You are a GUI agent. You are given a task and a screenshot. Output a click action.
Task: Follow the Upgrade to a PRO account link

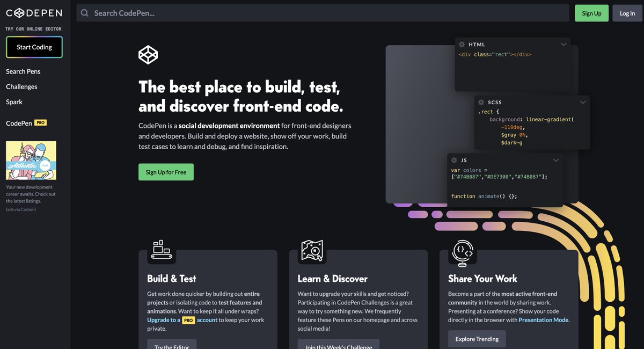(182, 320)
